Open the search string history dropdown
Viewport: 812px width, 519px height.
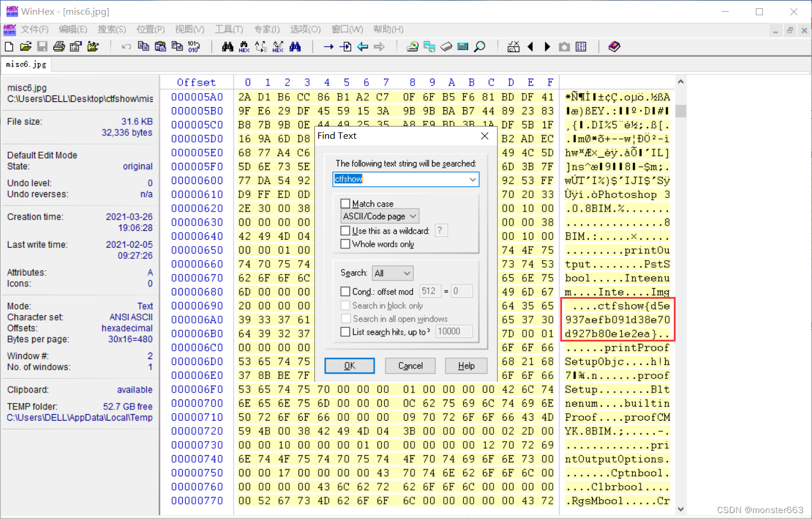472,179
